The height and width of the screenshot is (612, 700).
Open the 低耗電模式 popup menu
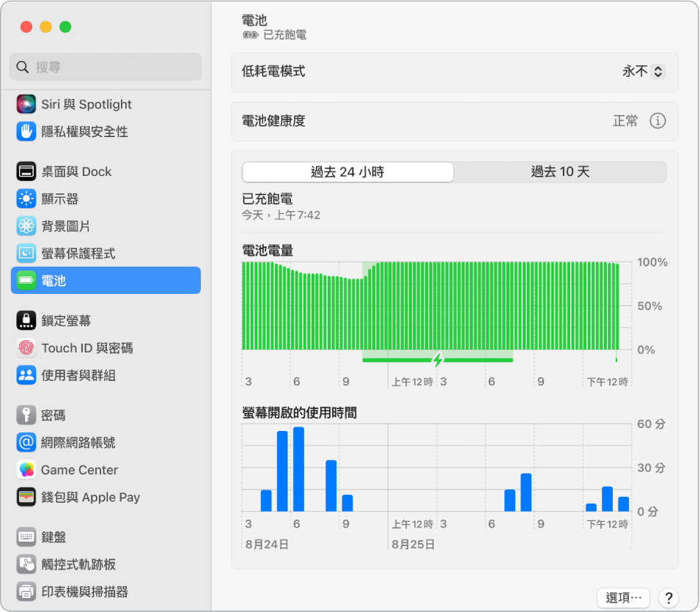point(643,72)
